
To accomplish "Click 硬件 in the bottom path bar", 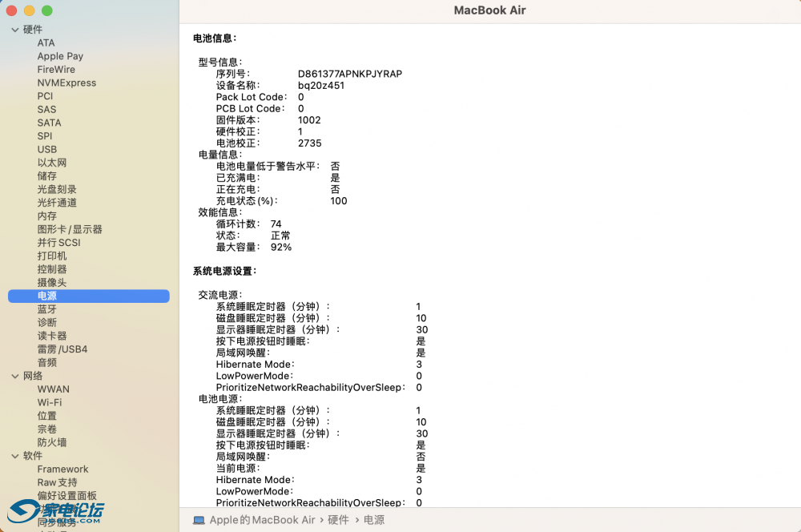I will (x=338, y=520).
